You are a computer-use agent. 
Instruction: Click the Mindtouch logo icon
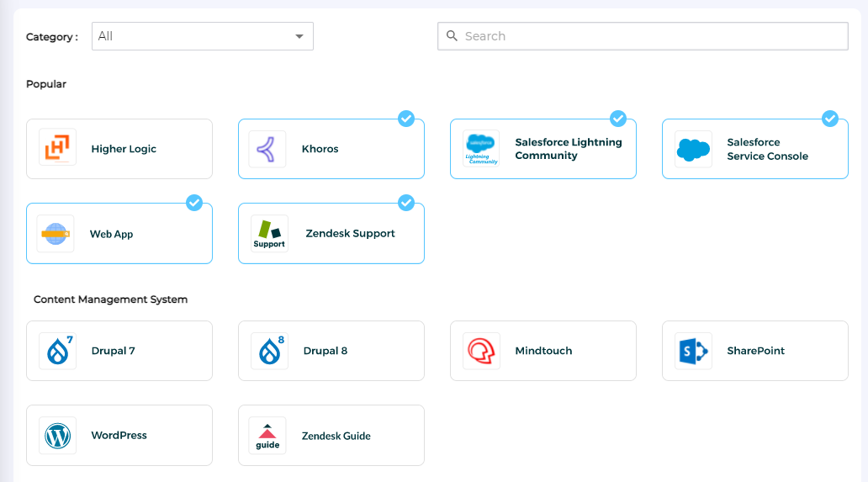(481, 351)
